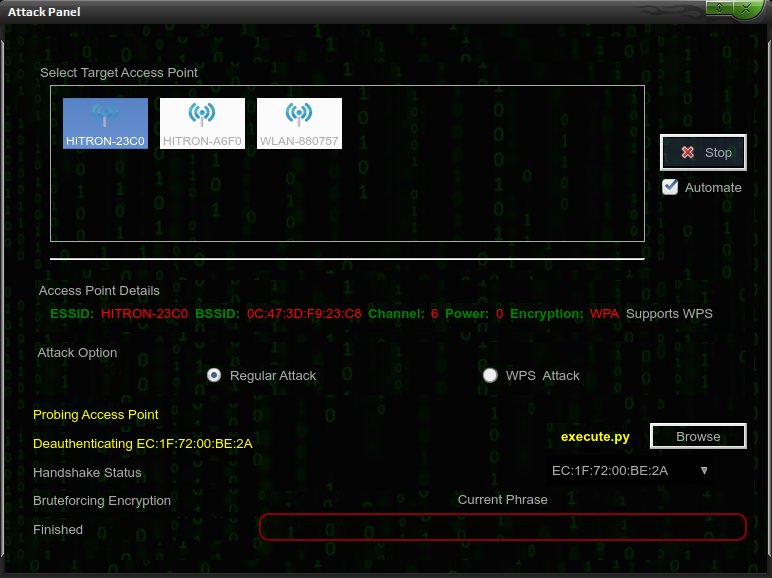
Task: Close the Attack Panel window
Action: click(747, 7)
